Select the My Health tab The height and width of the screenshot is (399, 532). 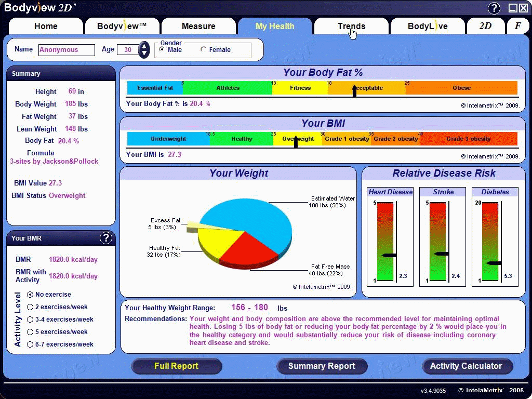coord(275,26)
